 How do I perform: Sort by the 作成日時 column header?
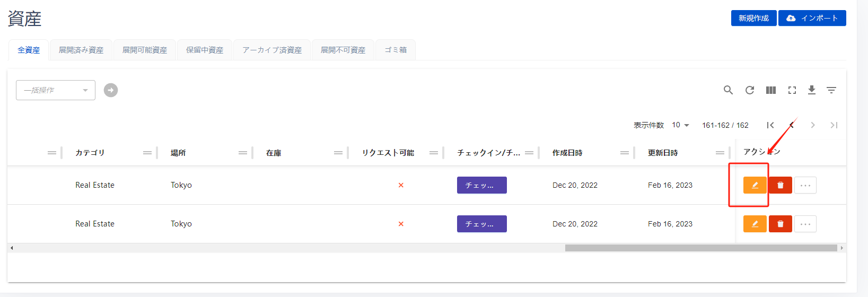tap(567, 153)
